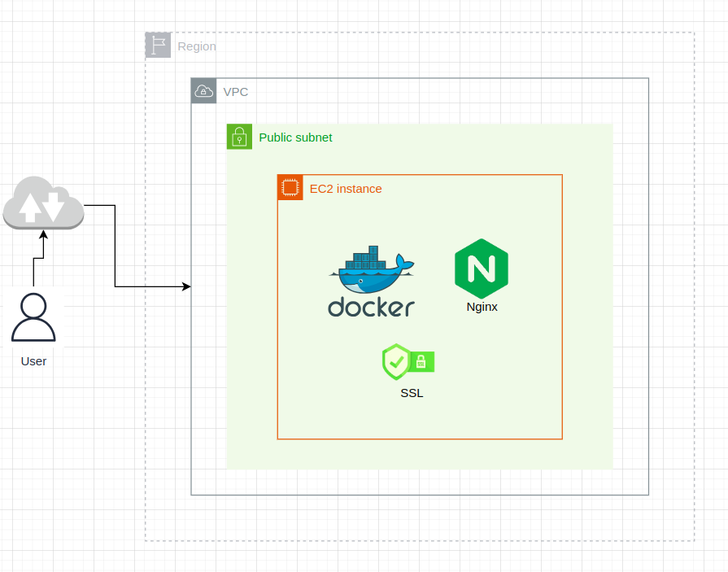Click the EC2 instance label
728x572 pixels.
pyautogui.click(x=346, y=189)
